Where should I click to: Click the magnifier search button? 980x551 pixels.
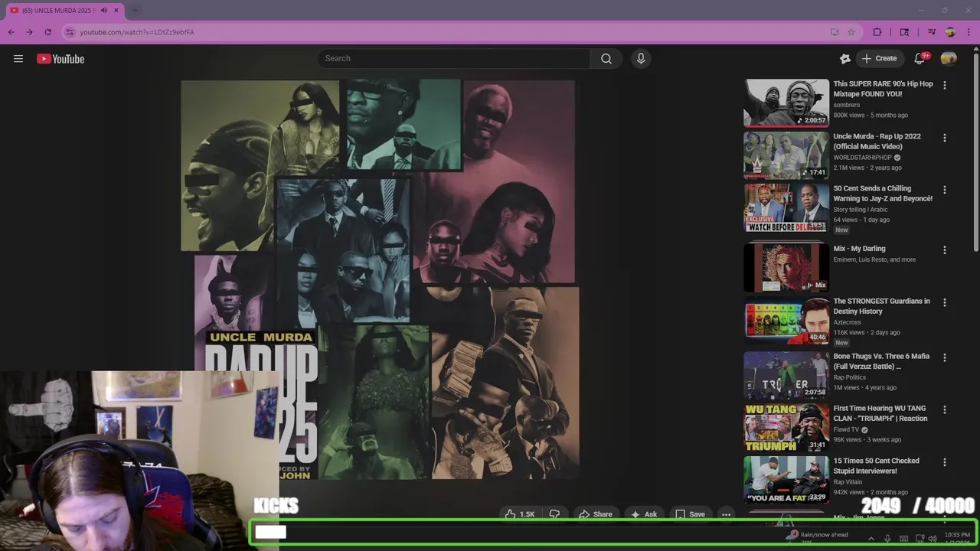(x=606, y=59)
